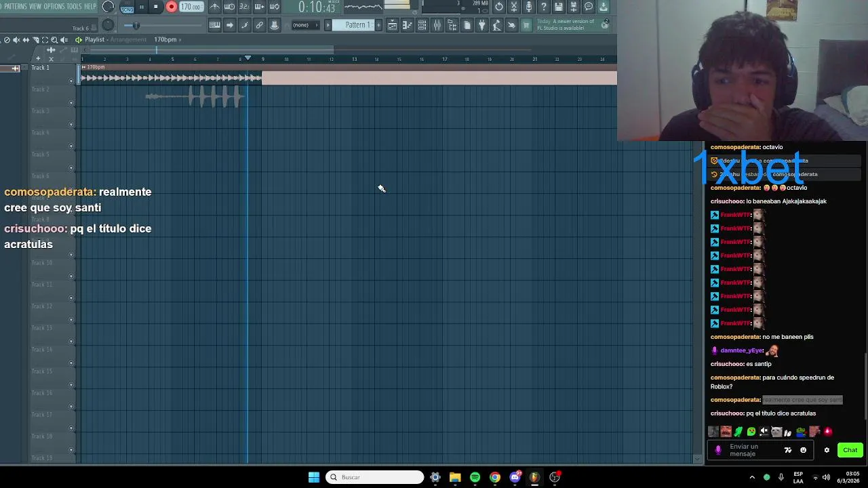This screenshot has height=488, width=868.
Task: Toggle mute dot on Track 4
Action: 71,146
